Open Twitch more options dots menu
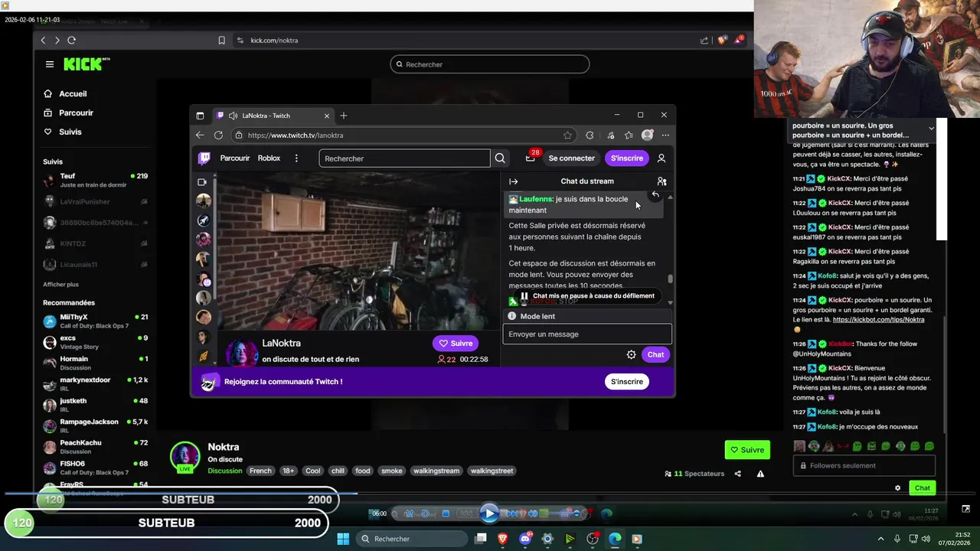Image resolution: width=980 pixels, height=551 pixels. (x=296, y=158)
